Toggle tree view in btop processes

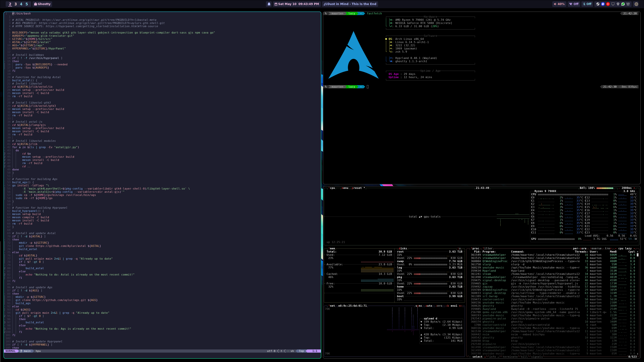pos(608,248)
